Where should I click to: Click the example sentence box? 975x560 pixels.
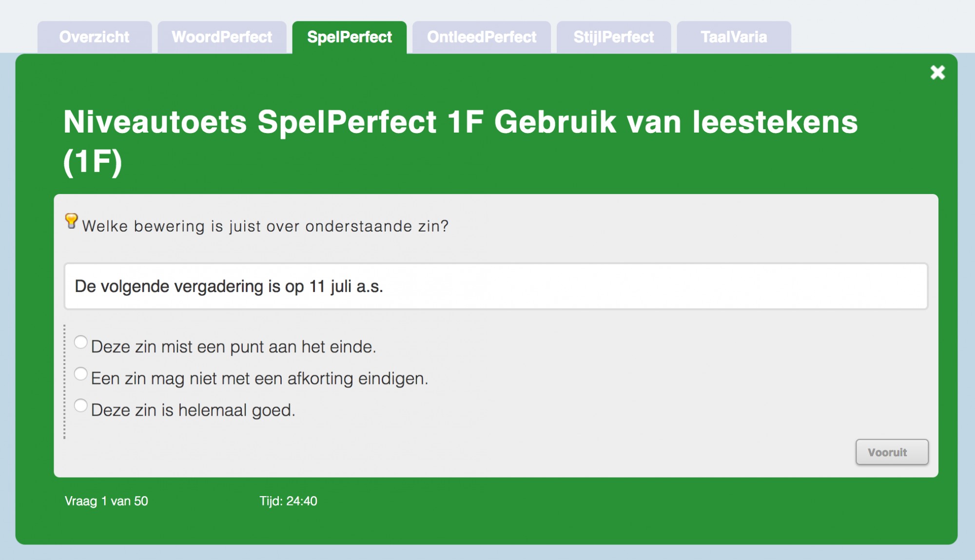pyautogui.click(x=495, y=286)
